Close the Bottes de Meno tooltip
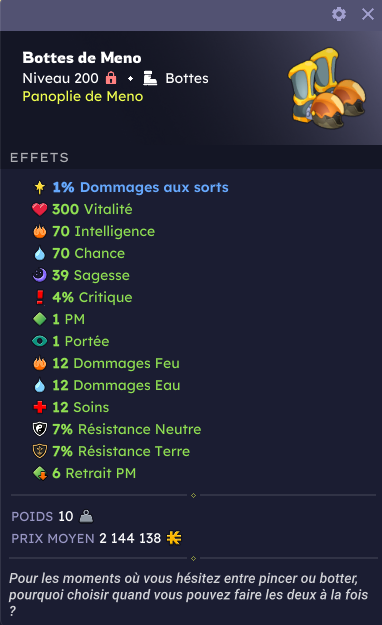382x625 pixels. point(368,14)
